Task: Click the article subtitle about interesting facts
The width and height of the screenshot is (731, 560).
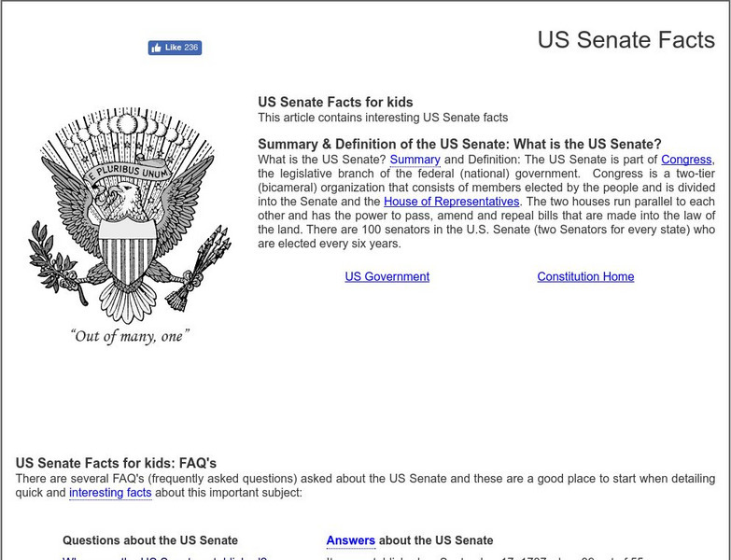Action: pyautogui.click(x=383, y=118)
